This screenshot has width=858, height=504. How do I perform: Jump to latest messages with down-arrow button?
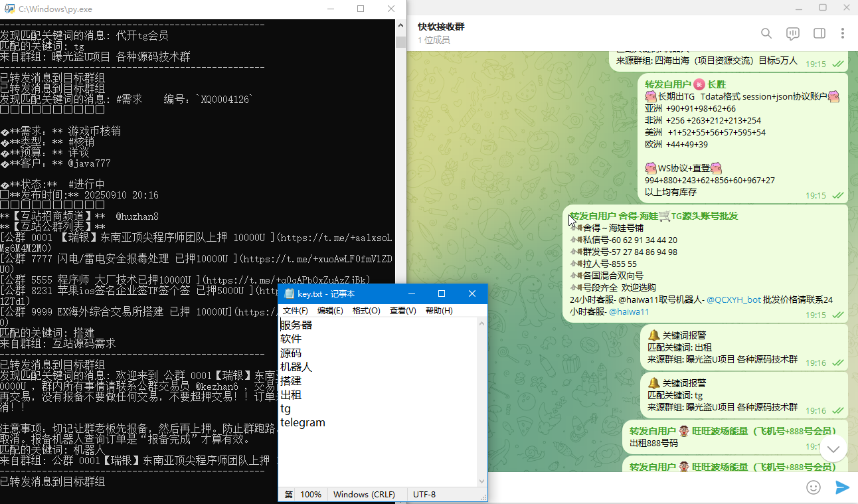[x=833, y=449]
